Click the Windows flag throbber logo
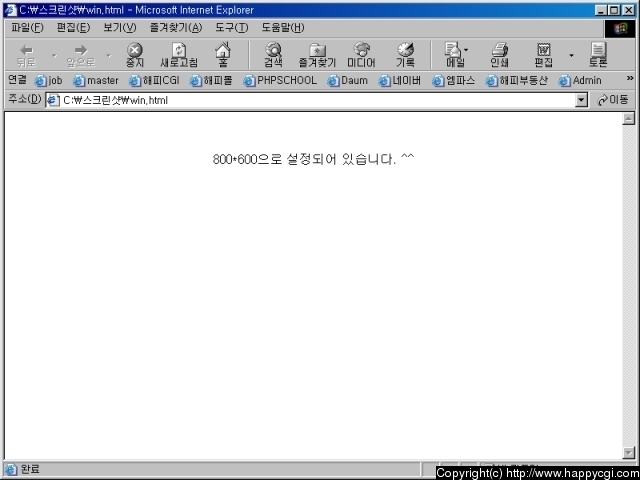The height and width of the screenshot is (480, 640). [x=620, y=29]
